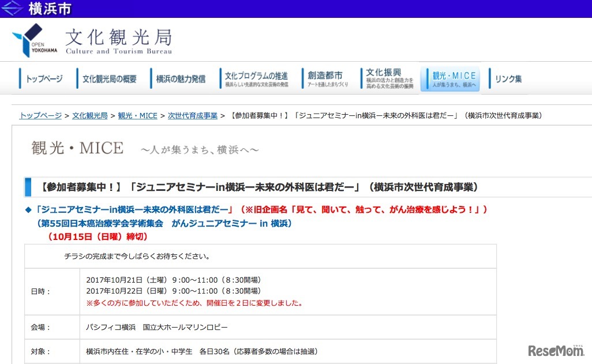Open the トップページ navigation item
The image size is (592, 364).
point(44,78)
